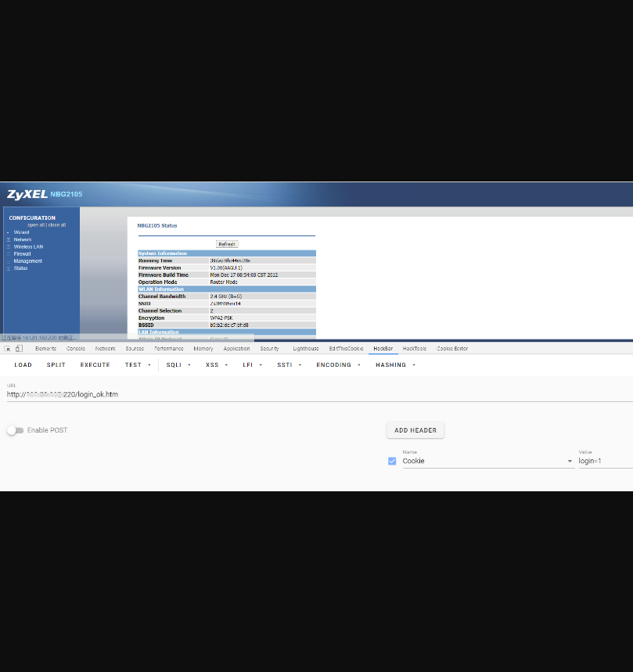Click the Refresh button on status page

click(227, 244)
